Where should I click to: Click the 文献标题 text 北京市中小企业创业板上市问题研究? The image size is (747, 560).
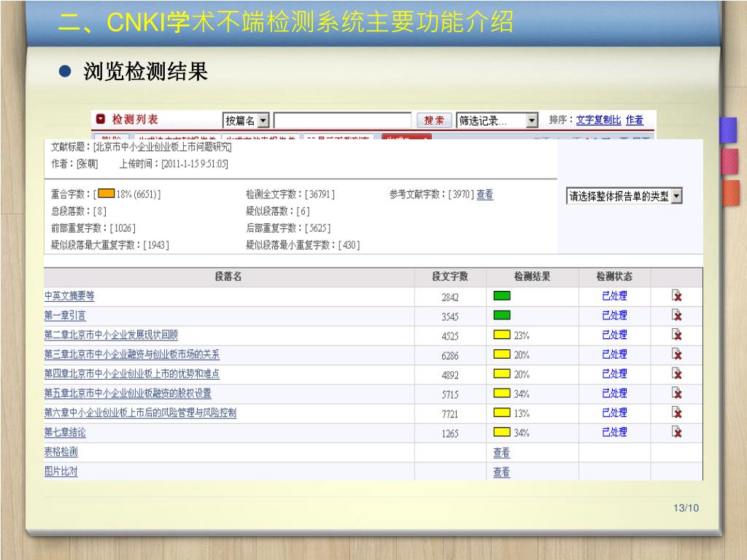(x=163, y=147)
